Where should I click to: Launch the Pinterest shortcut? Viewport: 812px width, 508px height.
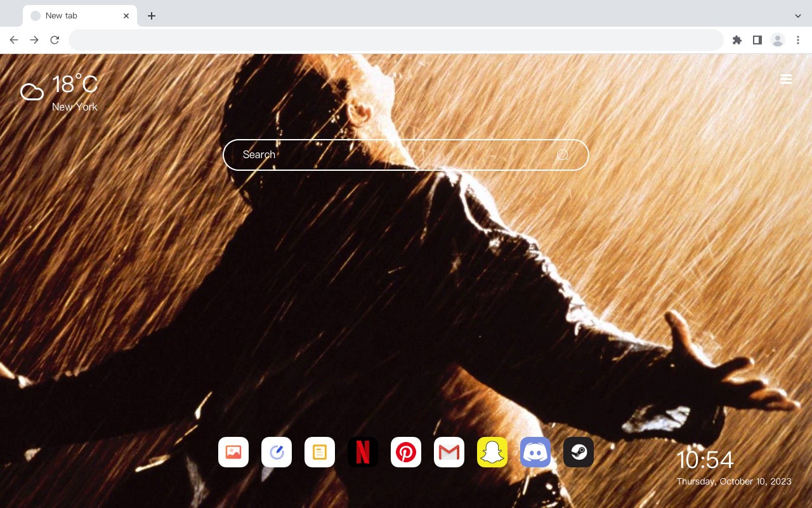pos(406,452)
